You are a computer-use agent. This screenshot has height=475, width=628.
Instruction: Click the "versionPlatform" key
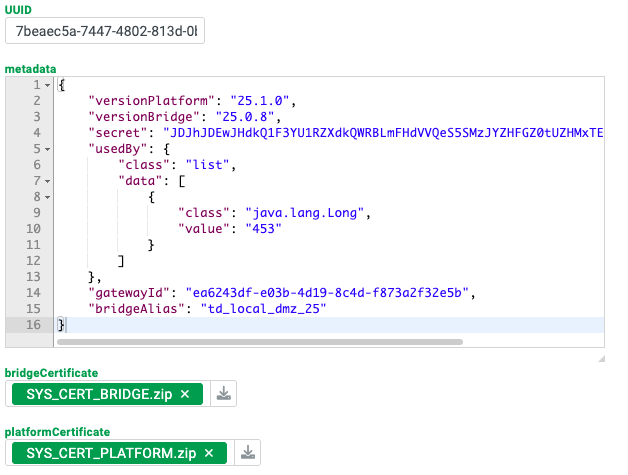tap(152, 101)
